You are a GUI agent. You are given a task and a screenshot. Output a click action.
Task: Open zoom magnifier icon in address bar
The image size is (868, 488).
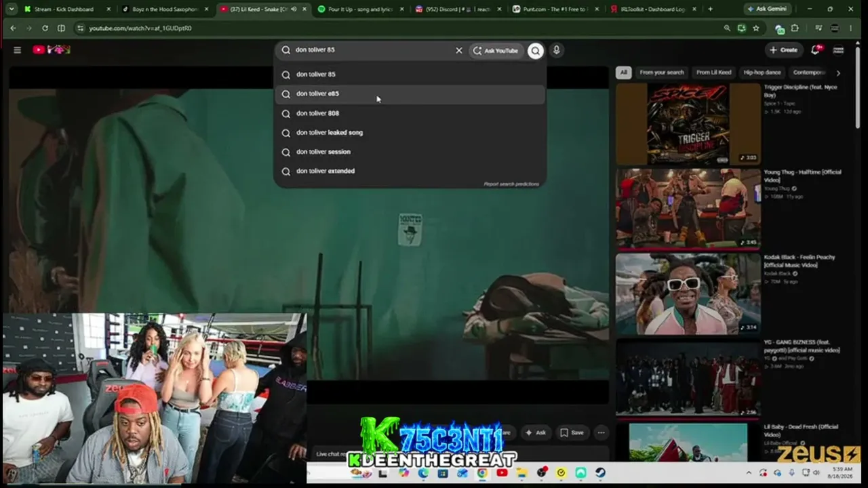point(727,28)
